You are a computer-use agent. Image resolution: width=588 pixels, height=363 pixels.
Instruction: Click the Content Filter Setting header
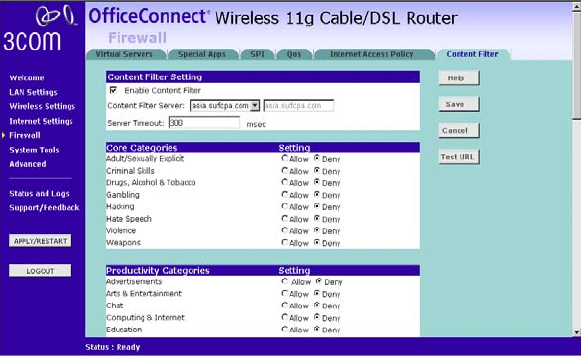pyautogui.click(x=154, y=77)
